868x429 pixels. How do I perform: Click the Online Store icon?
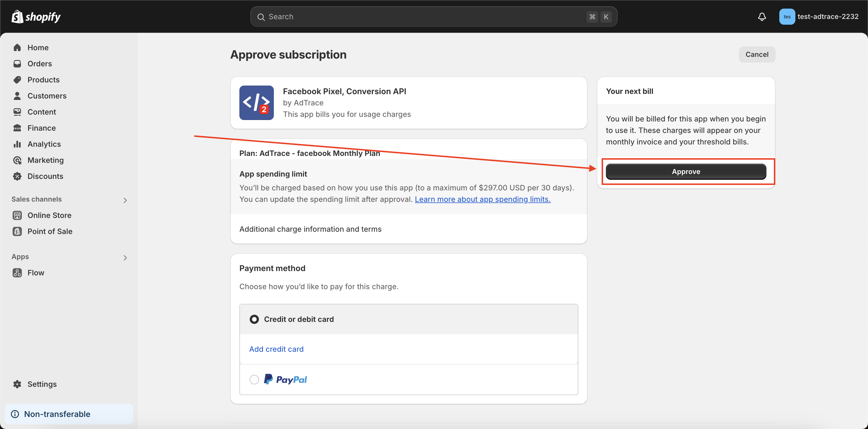pos(17,215)
